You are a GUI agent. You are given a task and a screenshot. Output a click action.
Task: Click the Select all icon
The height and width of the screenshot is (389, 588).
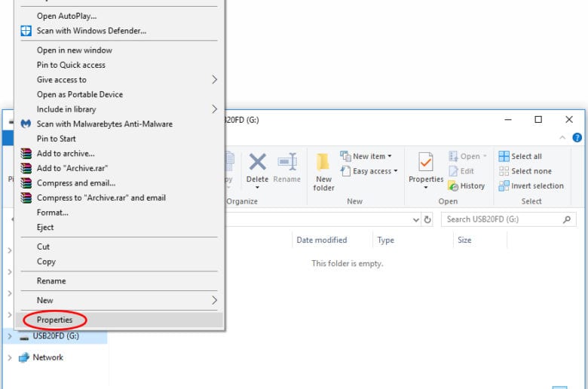[504, 156]
